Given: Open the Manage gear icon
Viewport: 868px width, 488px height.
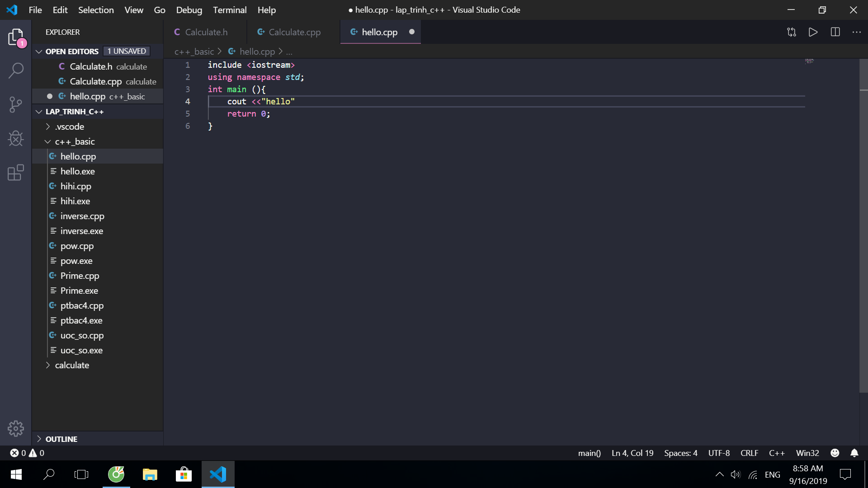Looking at the screenshot, I should [16, 428].
